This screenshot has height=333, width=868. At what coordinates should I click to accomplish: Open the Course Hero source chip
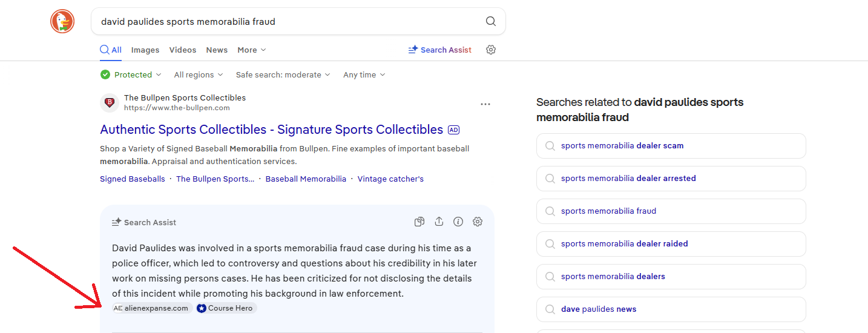tap(226, 308)
